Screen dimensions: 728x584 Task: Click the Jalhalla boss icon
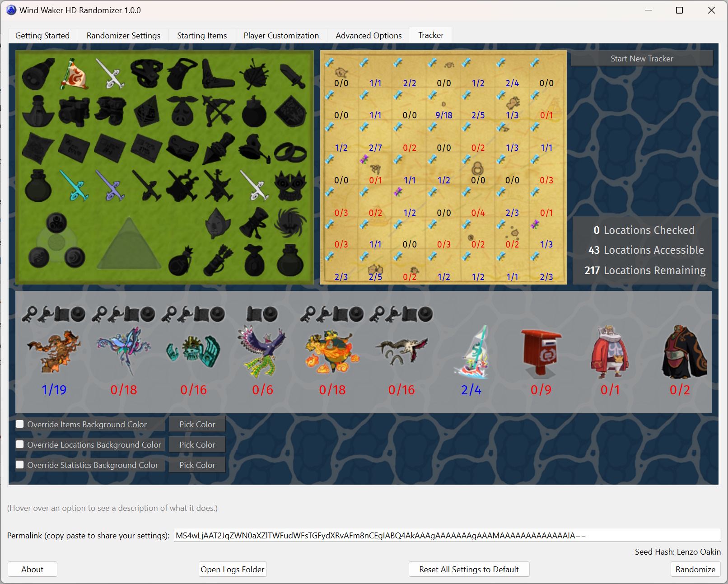coord(332,351)
